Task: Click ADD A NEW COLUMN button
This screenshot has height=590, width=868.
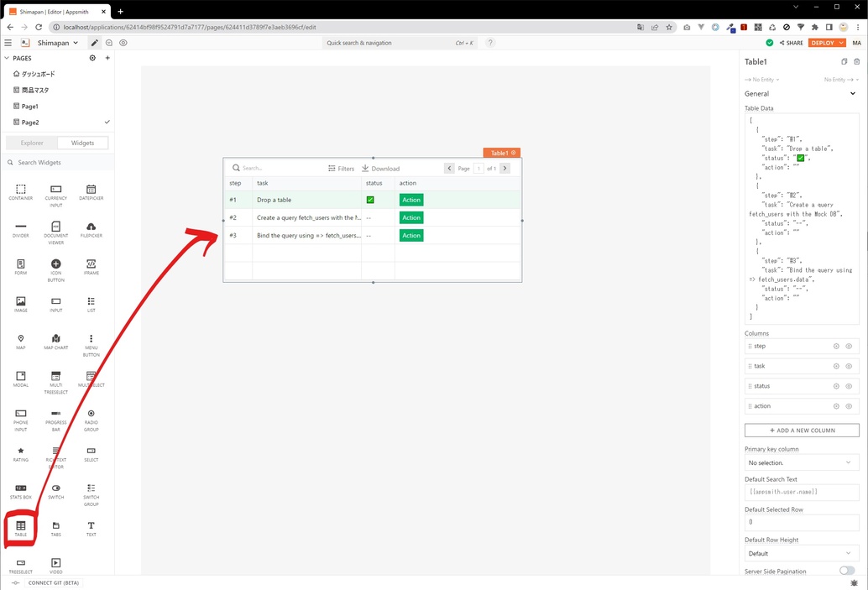Action: (802, 430)
